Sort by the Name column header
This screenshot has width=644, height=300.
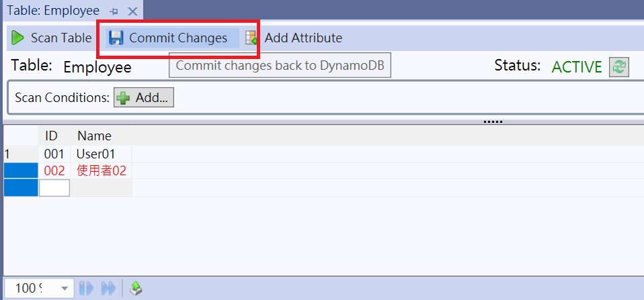95,136
